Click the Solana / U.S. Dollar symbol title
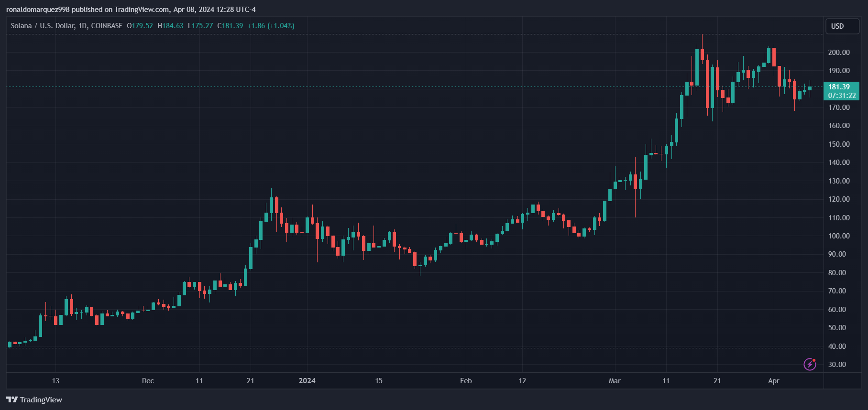The height and width of the screenshot is (410, 868). [x=43, y=26]
